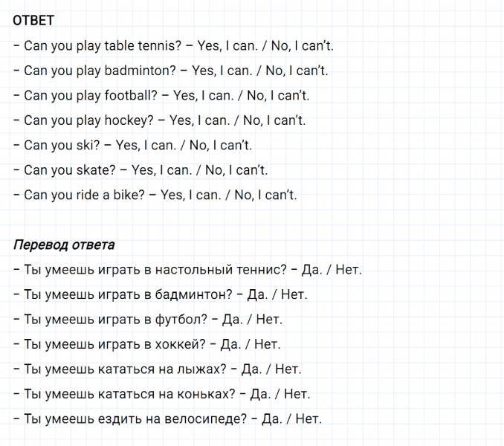Click the Russian line about "настольный теннис"
The image size is (504, 446).
187,270
